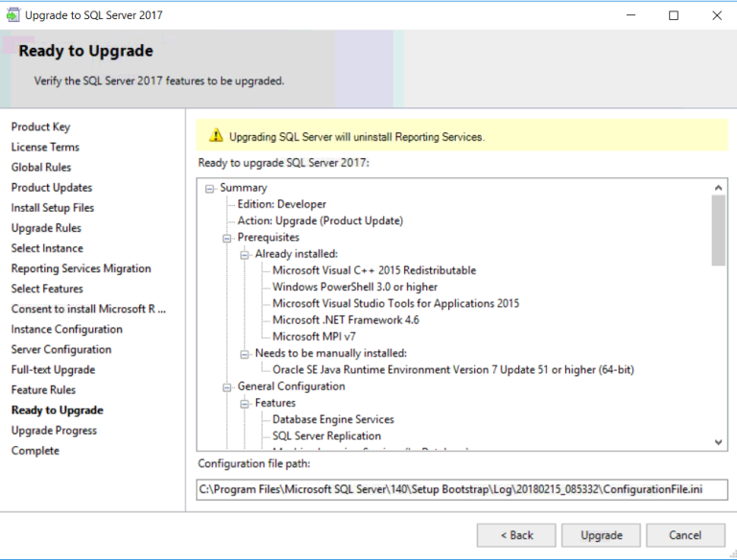
Task: Collapse the Features tree node
Action: click(245, 404)
